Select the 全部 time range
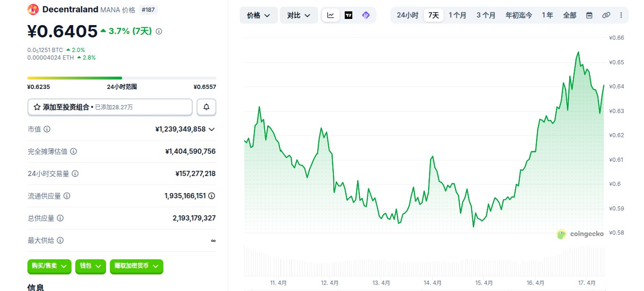Image resolution: width=644 pixels, height=291 pixels. click(x=570, y=15)
